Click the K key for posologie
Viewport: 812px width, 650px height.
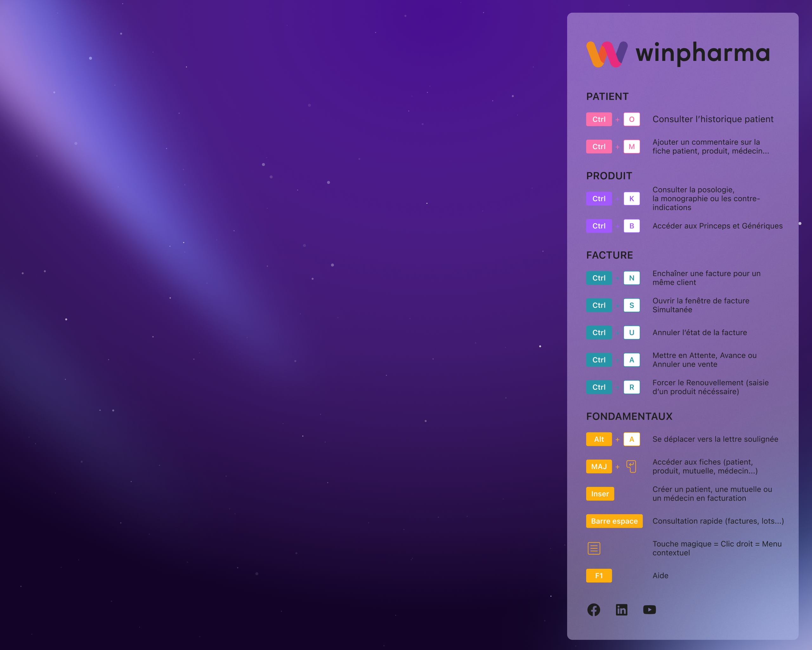point(632,199)
